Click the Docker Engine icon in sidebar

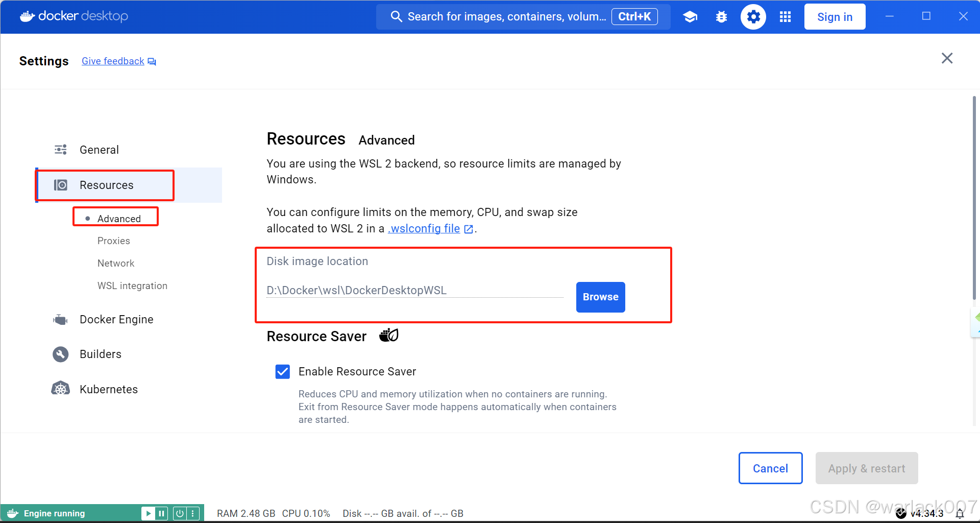click(60, 320)
